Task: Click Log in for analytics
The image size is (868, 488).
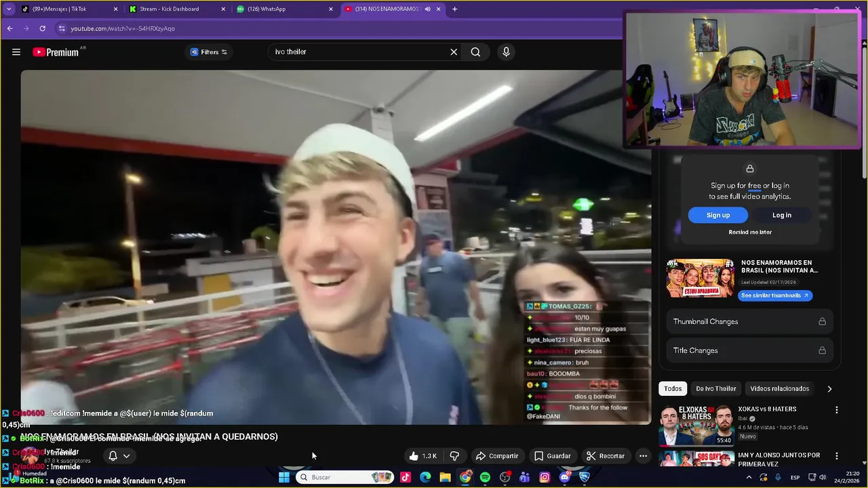Action: pyautogui.click(x=782, y=215)
